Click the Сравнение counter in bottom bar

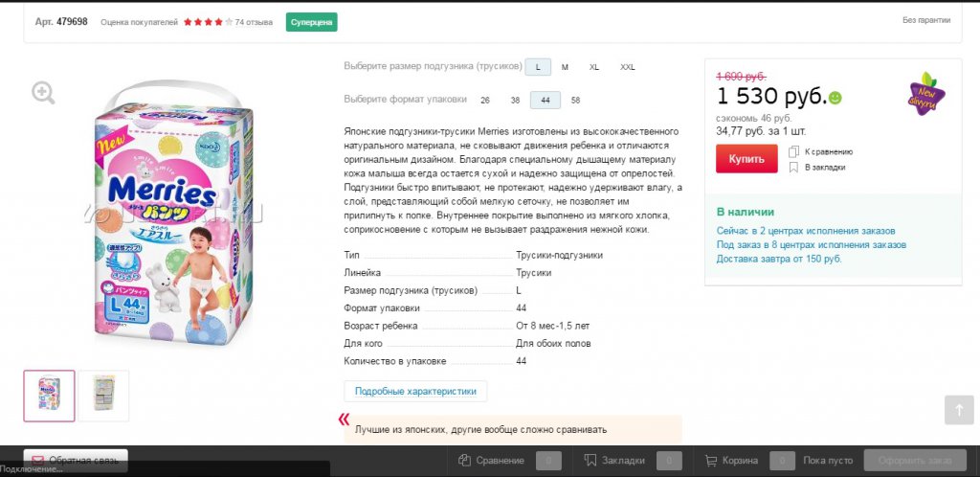coord(548,461)
